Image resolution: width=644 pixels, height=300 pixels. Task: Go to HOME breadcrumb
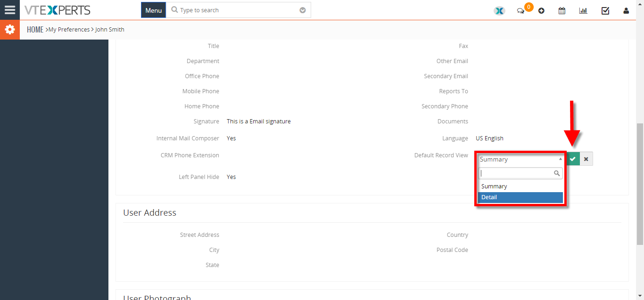coord(35,29)
